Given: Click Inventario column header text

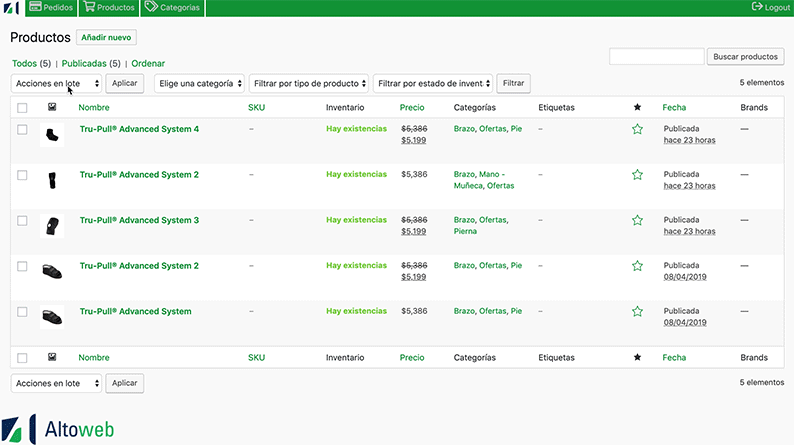Looking at the screenshot, I should click(x=345, y=107).
